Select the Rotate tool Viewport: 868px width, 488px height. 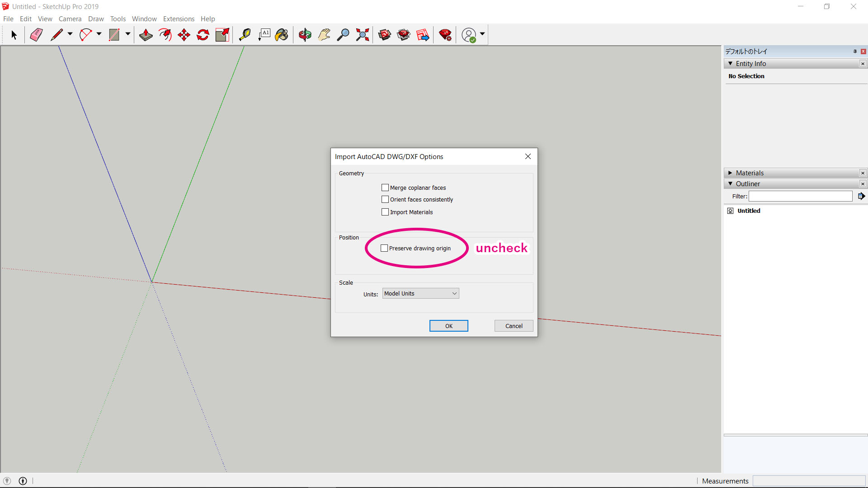pos(203,35)
